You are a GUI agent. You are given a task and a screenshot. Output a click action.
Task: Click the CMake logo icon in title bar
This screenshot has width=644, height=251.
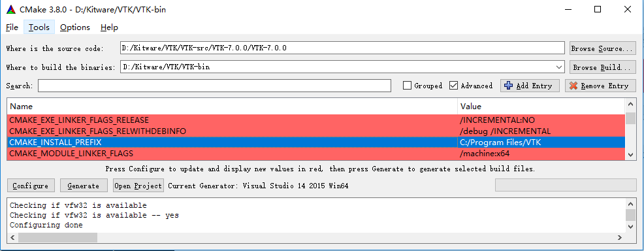[12, 9]
